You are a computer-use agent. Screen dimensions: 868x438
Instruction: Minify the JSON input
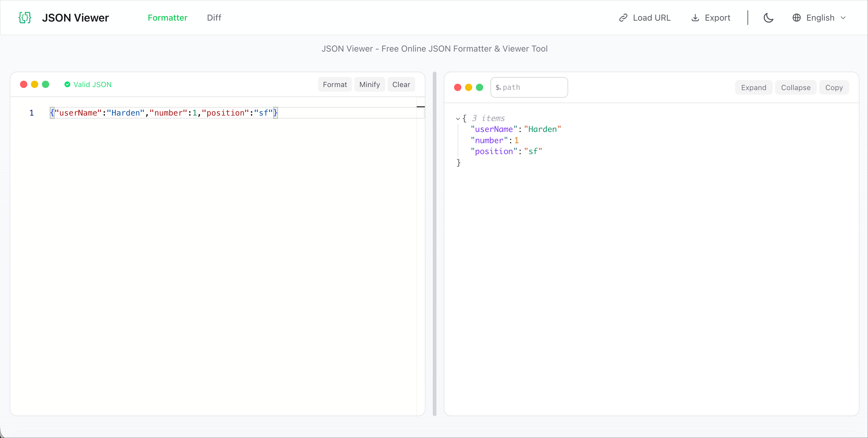369,84
